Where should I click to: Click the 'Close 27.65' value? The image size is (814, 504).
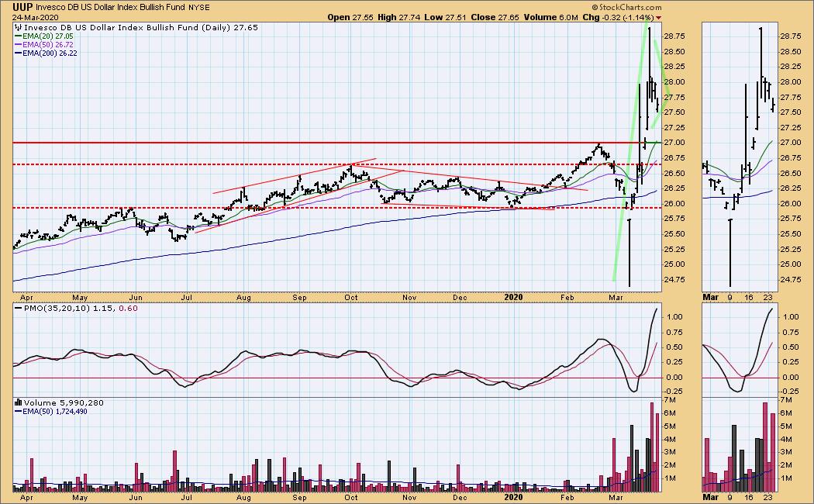pyautogui.click(x=495, y=17)
